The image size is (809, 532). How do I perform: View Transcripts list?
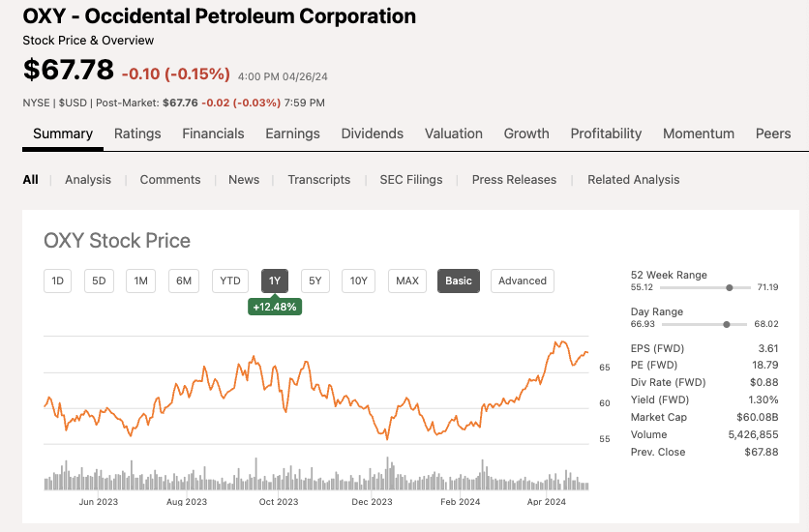tap(318, 179)
